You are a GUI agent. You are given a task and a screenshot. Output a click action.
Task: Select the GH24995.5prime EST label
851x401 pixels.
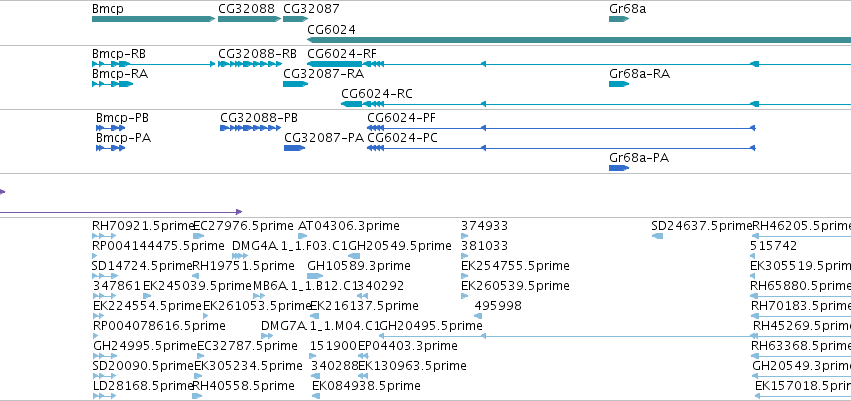[x=145, y=346]
